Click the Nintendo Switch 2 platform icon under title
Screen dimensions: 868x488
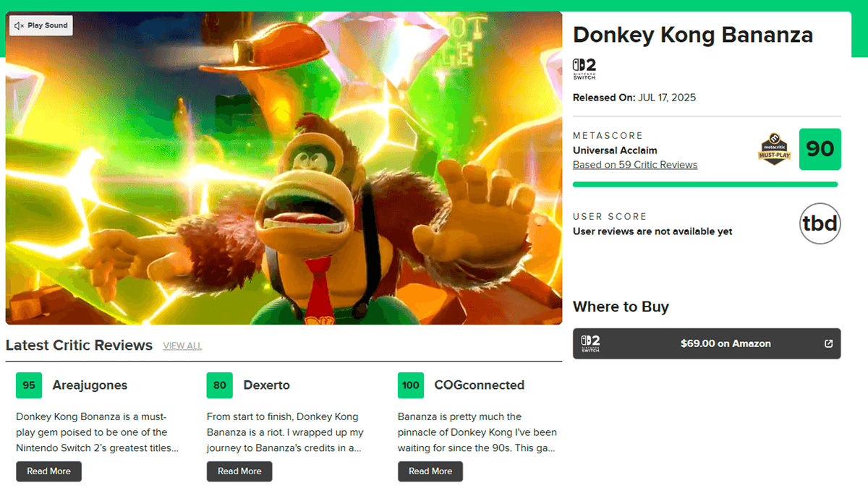point(584,69)
